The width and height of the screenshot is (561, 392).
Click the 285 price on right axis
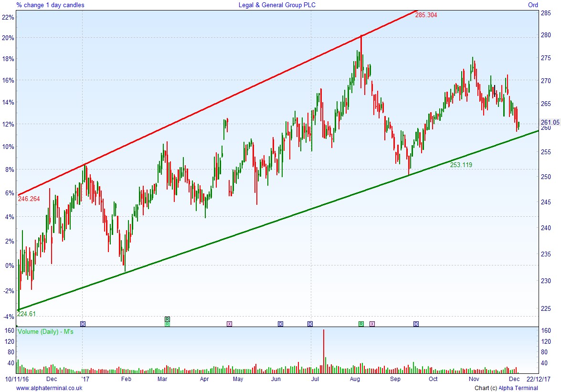(x=546, y=13)
